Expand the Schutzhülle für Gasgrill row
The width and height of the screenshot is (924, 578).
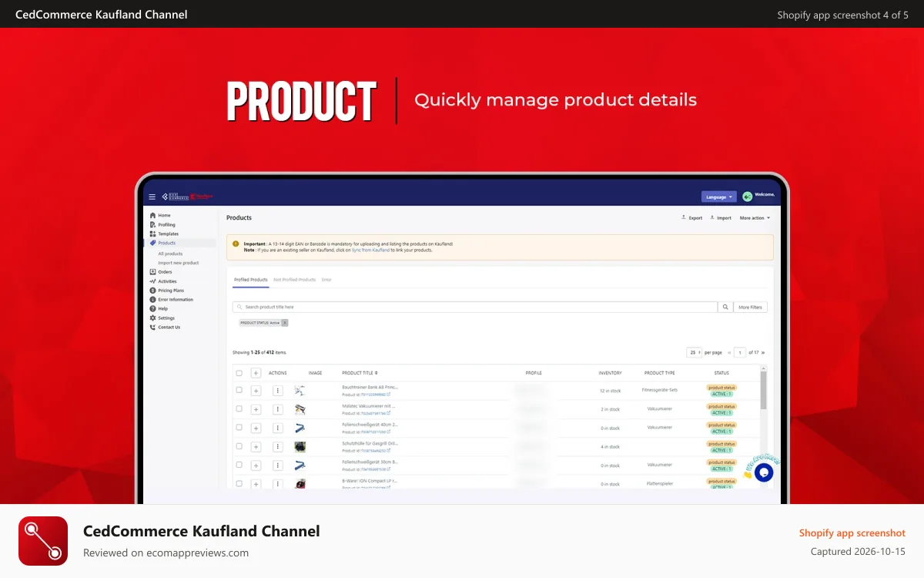click(256, 446)
